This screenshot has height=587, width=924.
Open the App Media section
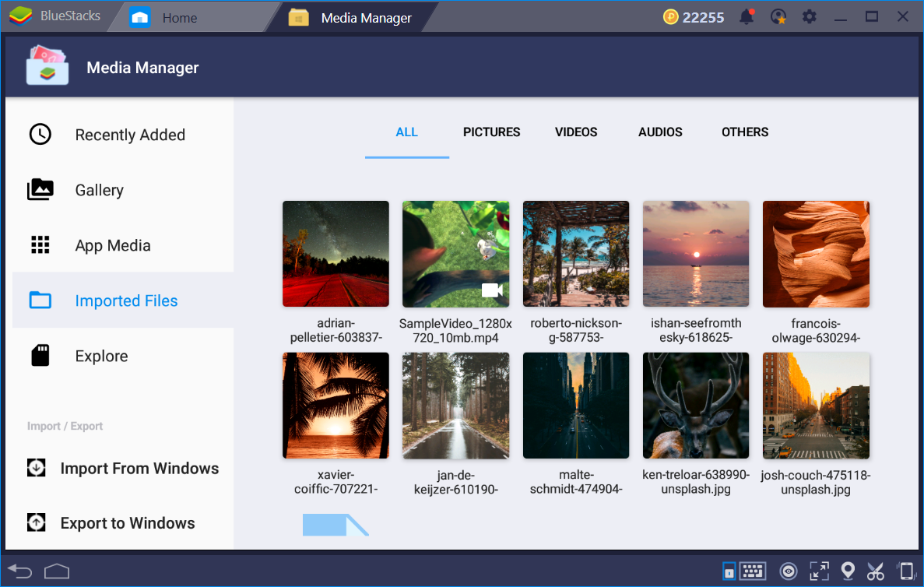click(122, 245)
